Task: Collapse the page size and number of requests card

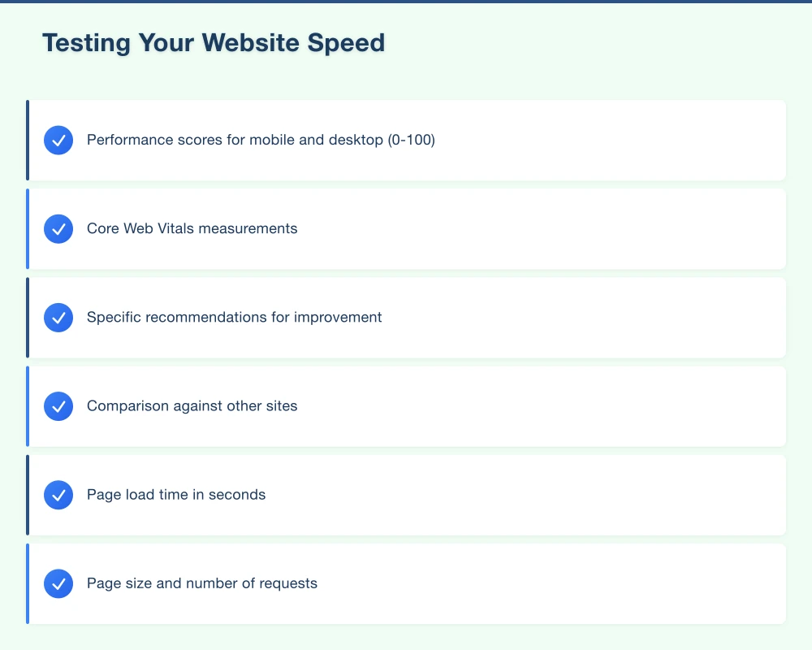Action: point(406,583)
